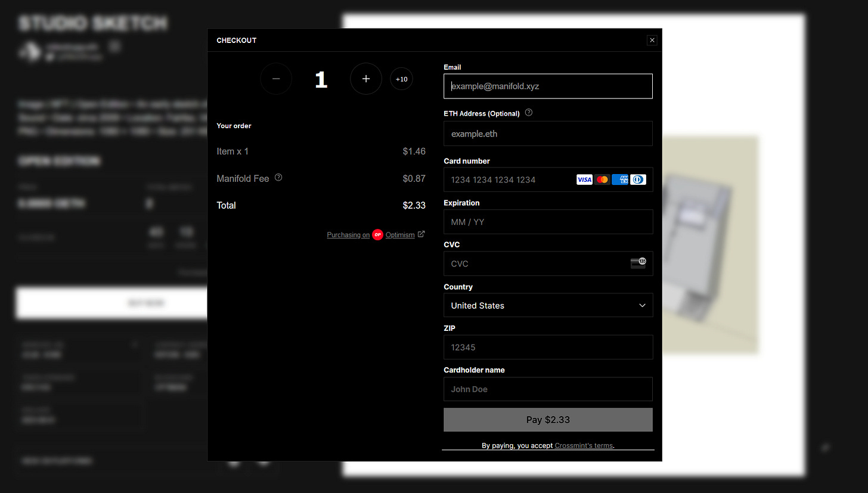Viewport: 868px width, 493px height.
Task: Follow the Purchasing on link
Action: [x=348, y=235]
